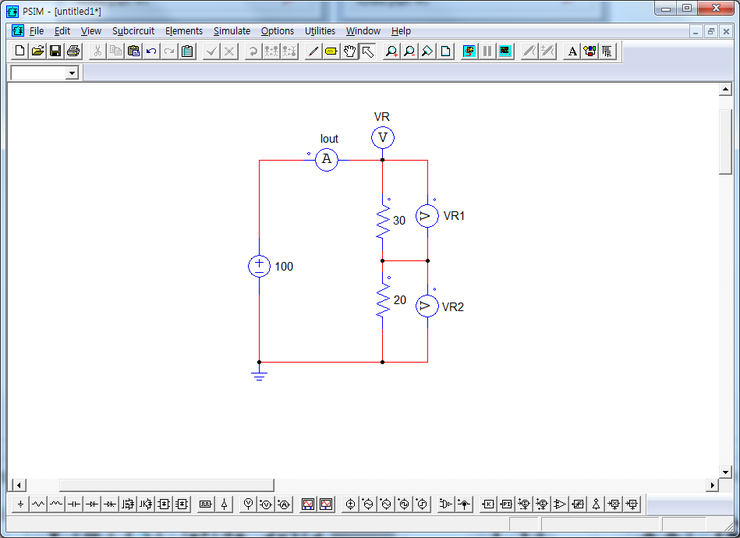Click the Save diskette icon

point(55,51)
